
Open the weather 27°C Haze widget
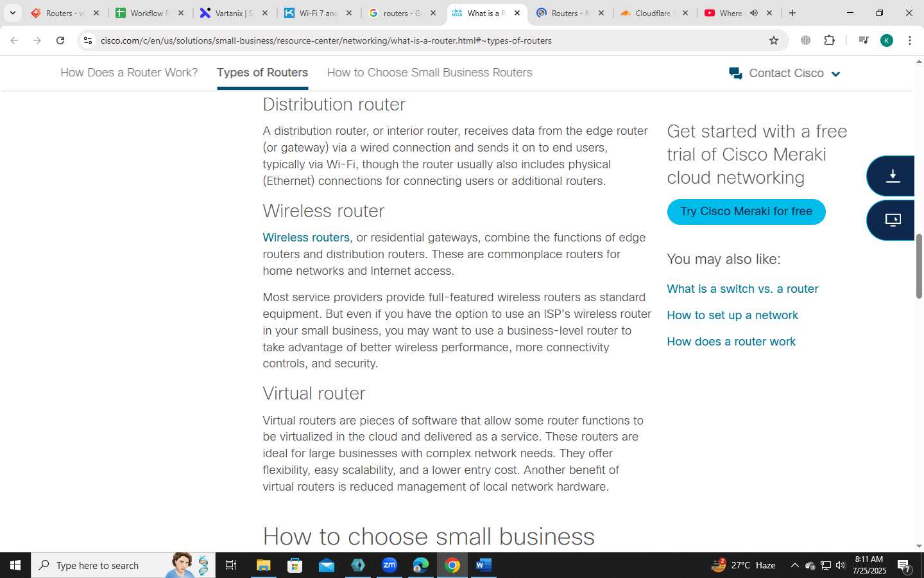(x=743, y=565)
